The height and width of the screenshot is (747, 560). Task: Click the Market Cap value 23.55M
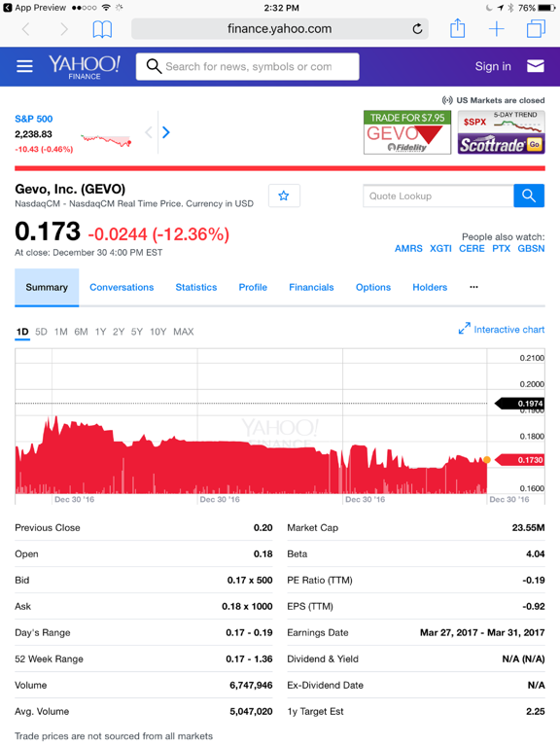[528, 528]
